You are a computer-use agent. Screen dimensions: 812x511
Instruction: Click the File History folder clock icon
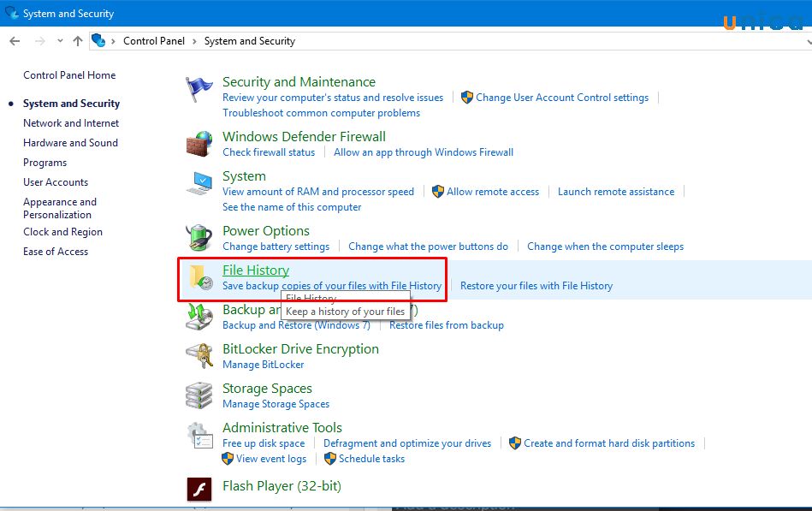[x=199, y=276]
